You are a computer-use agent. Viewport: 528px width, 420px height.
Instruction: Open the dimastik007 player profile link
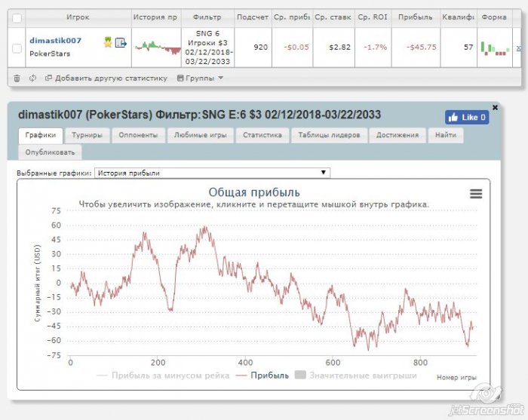(55, 41)
